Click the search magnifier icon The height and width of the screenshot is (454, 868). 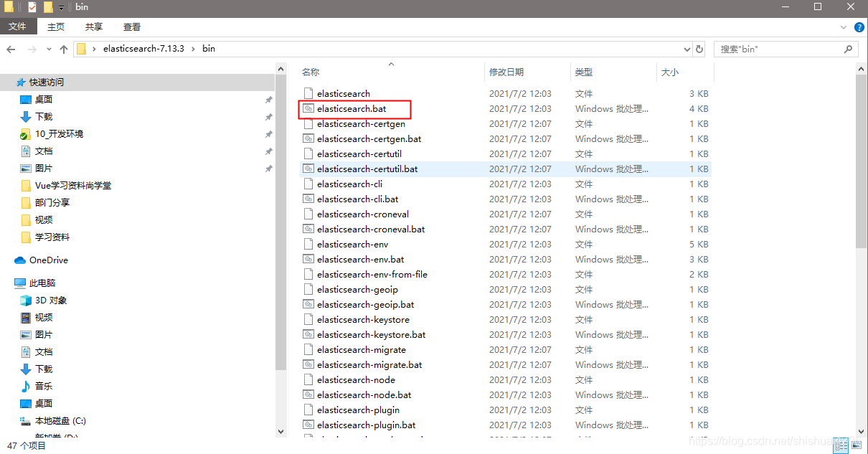(x=849, y=49)
